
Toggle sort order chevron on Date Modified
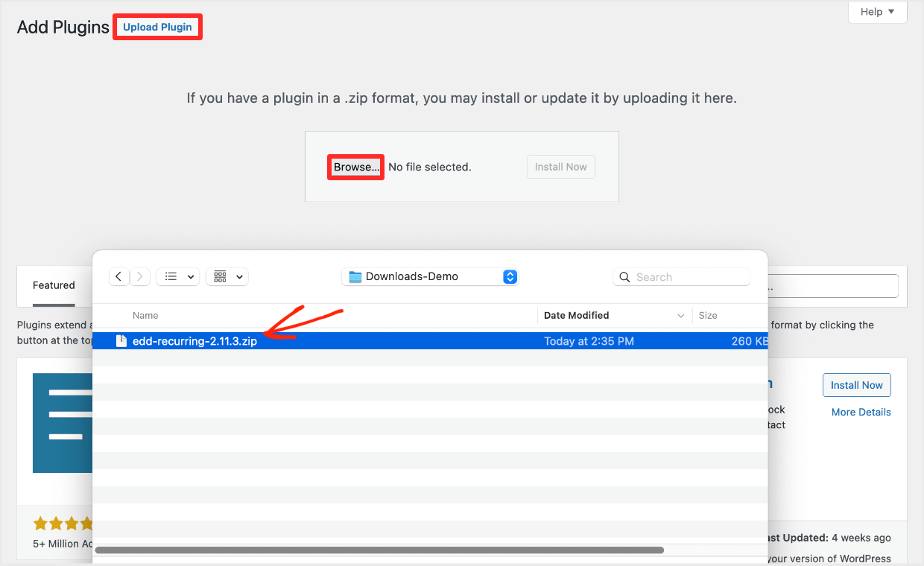point(680,316)
